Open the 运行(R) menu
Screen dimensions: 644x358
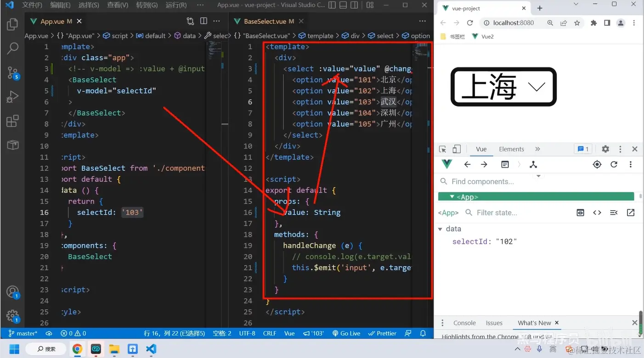(x=176, y=5)
